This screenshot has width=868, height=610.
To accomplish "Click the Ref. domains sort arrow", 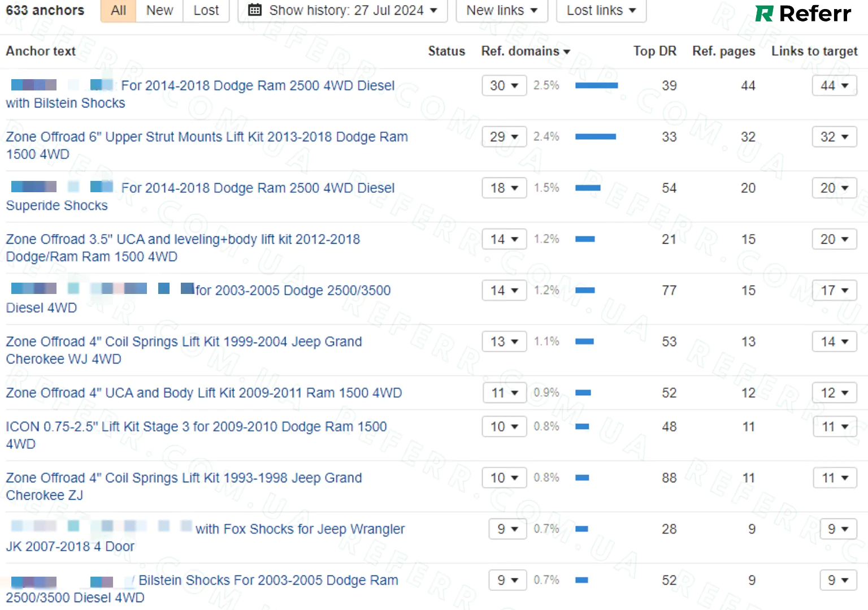I will 567,52.
